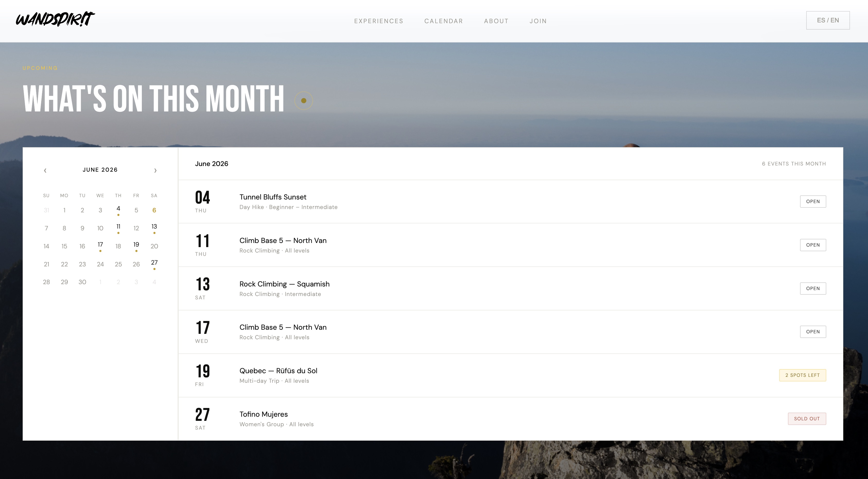
Task: Open the Calendar nav link
Action: coord(444,21)
